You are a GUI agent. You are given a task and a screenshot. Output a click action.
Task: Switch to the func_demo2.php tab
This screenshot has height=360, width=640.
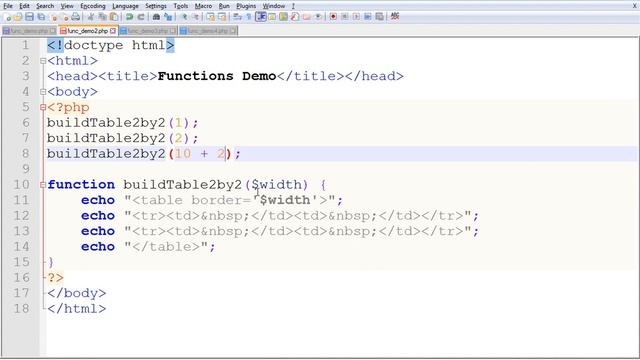click(88, 31)
